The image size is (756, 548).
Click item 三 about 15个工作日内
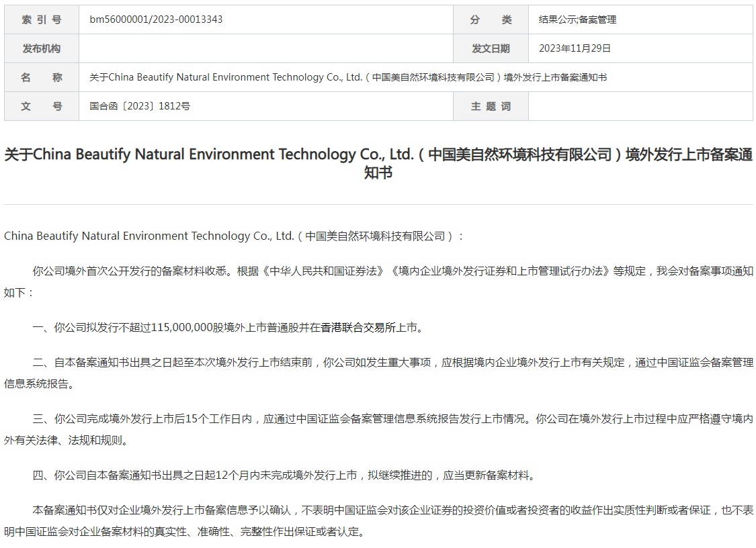coord(378,429)
